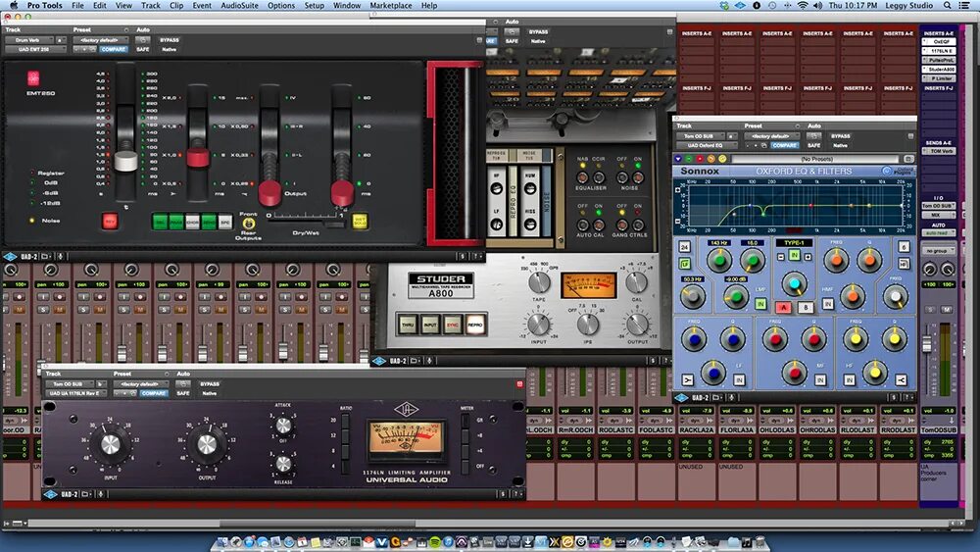Click the IPS knob on Studer A800
The image size is (980, 552).
[587, 324]
